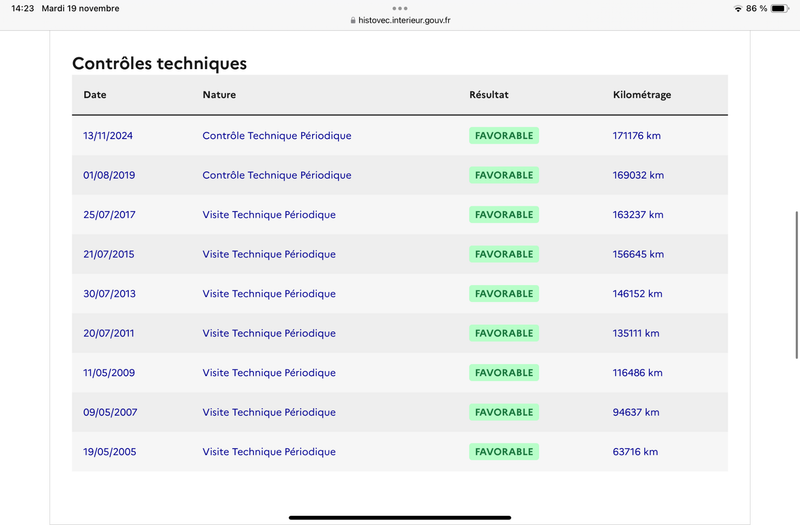Click Contrôle Technique Périodique for 13/11/2024

tap(277, 136)
